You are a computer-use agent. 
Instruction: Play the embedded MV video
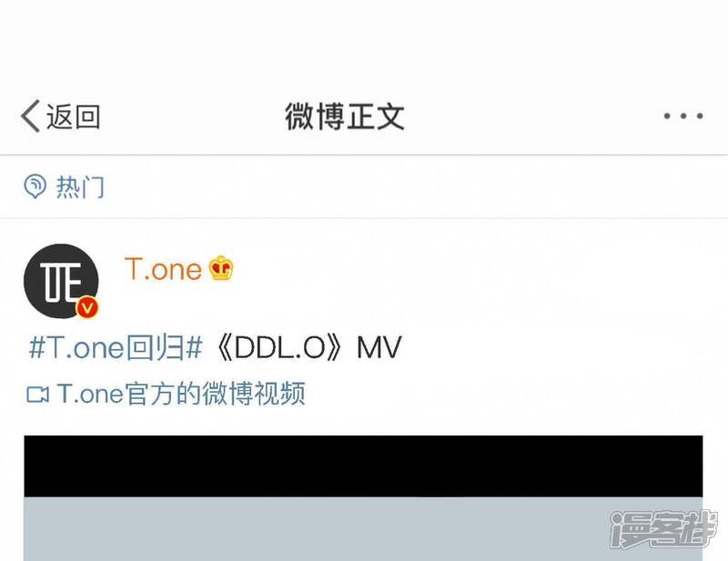[x=363, y=498]
